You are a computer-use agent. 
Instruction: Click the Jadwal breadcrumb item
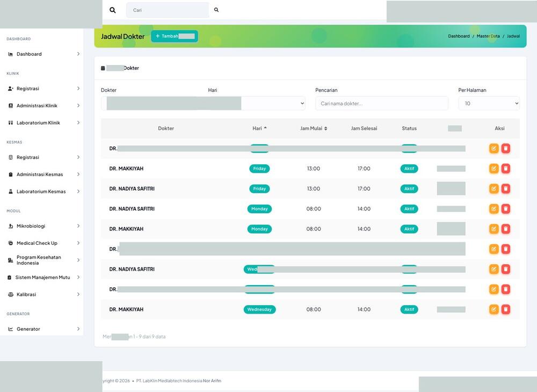point(513,36)
